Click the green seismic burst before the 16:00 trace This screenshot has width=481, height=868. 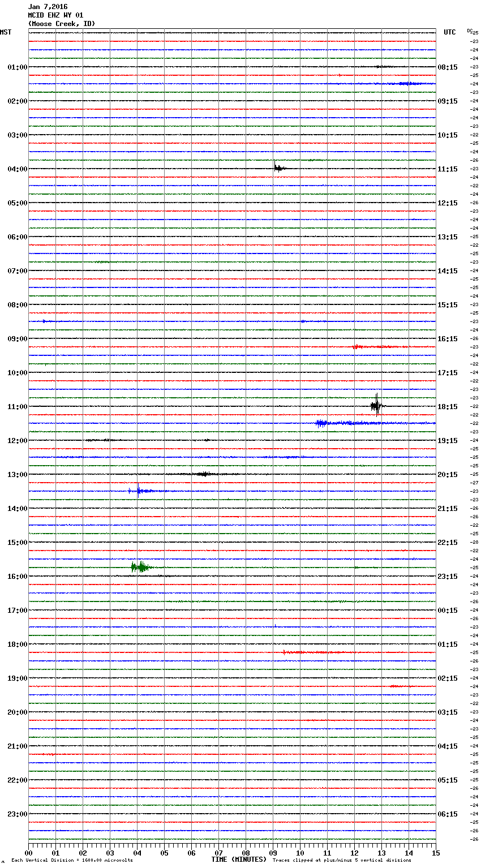tap(140, 566)
